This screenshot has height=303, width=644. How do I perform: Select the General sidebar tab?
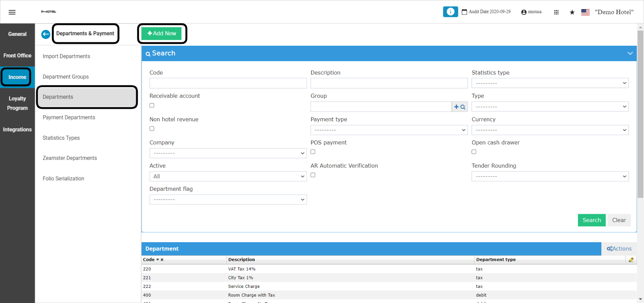(x=17, y=34)
